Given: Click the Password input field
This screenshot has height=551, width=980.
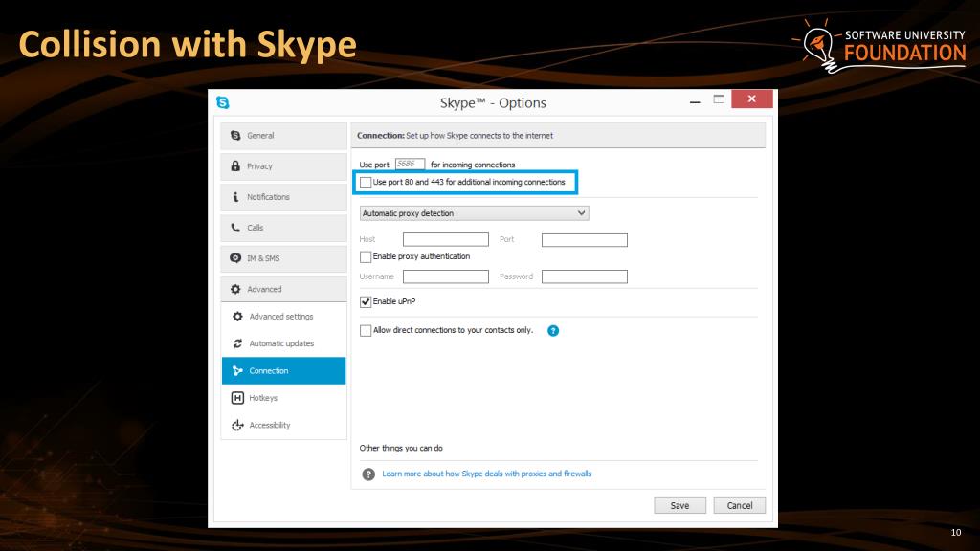Looking at the screenshot, I should tap(585, 276).
